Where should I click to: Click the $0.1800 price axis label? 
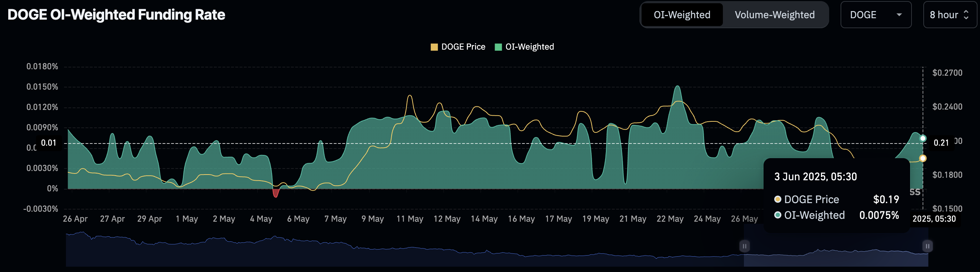(947, 175)
